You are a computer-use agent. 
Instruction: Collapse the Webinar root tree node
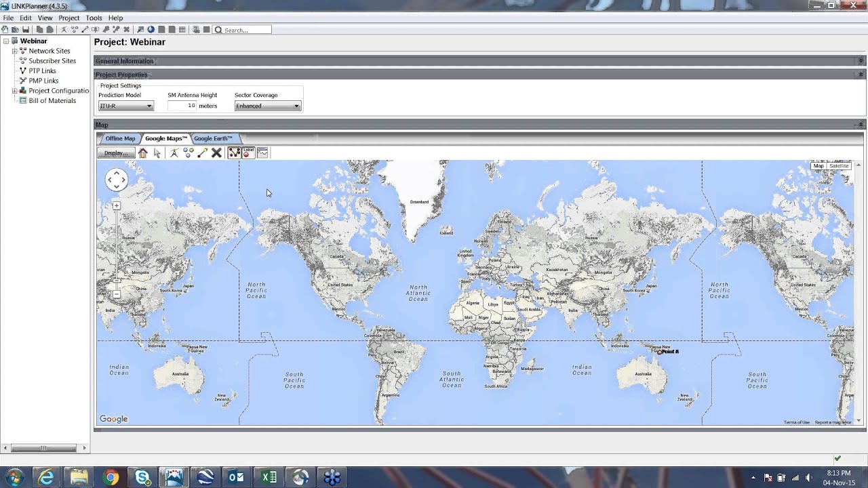point(5,41)
